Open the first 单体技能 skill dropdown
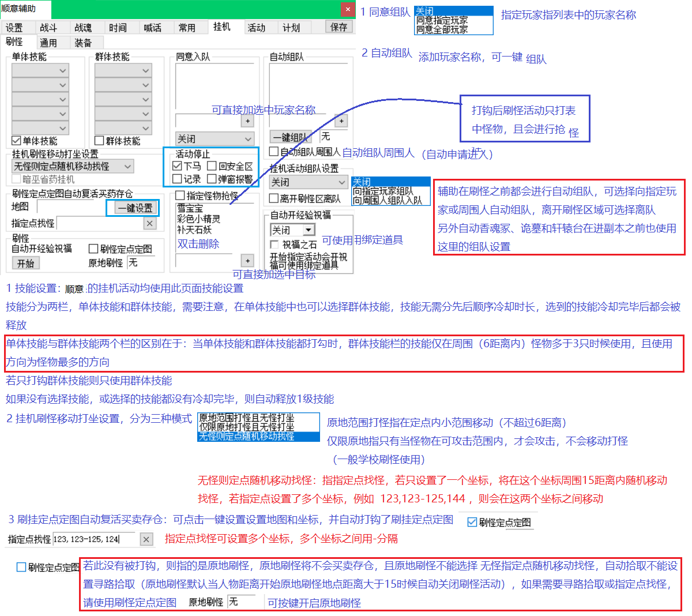Viewport: 692px width, 616px height. pos(40,70)
